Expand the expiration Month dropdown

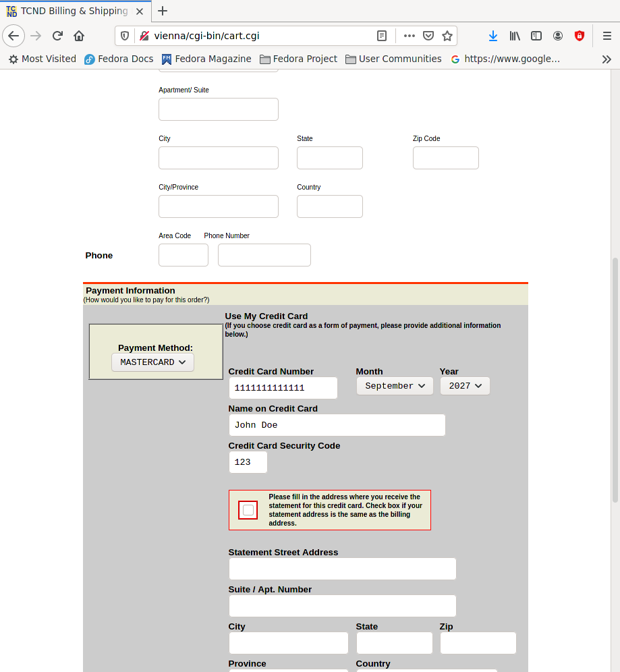(395, 386)
